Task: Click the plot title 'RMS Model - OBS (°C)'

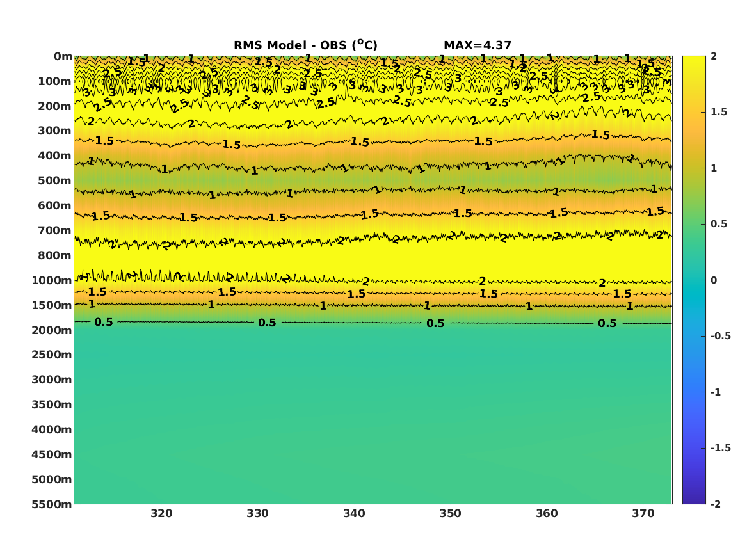Action: coord(305,45)
